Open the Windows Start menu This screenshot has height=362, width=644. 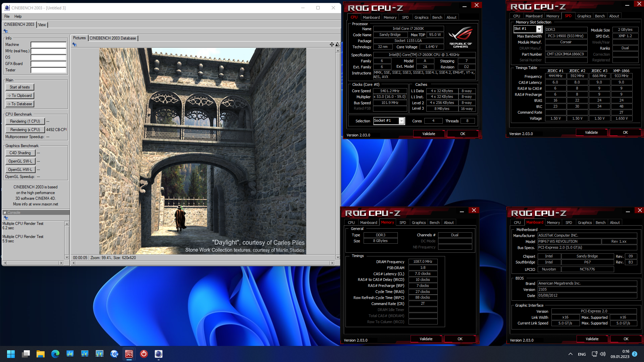pos(11,354)
